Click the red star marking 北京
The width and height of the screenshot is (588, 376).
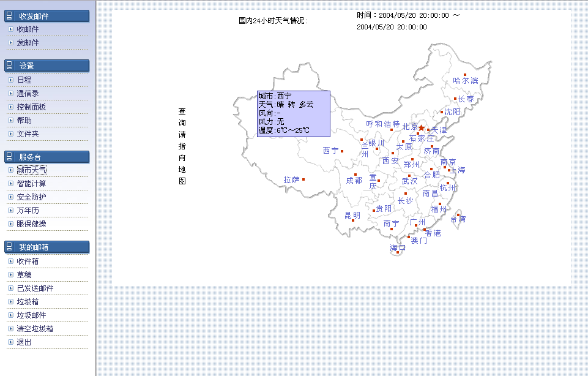click(421, 128)
